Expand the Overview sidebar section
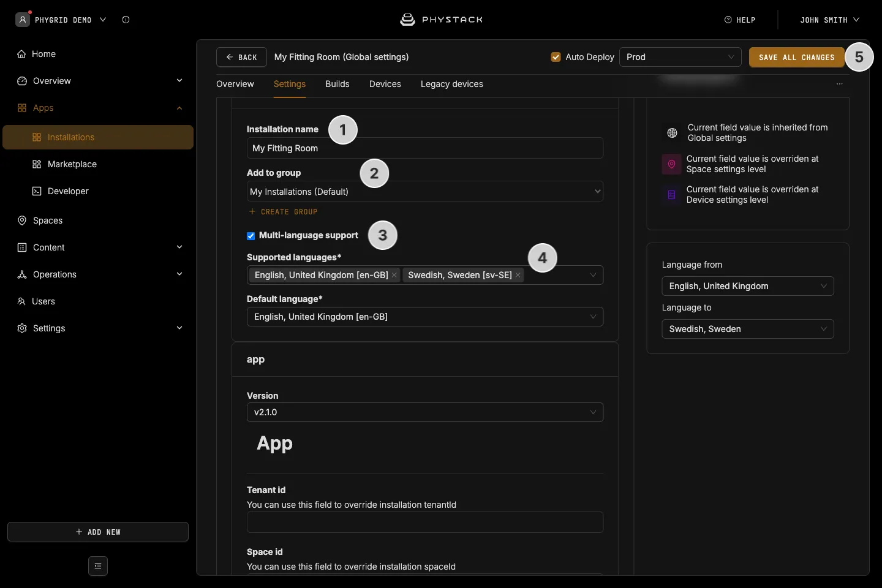Viewport: 882px width, 588px height. 179,81
